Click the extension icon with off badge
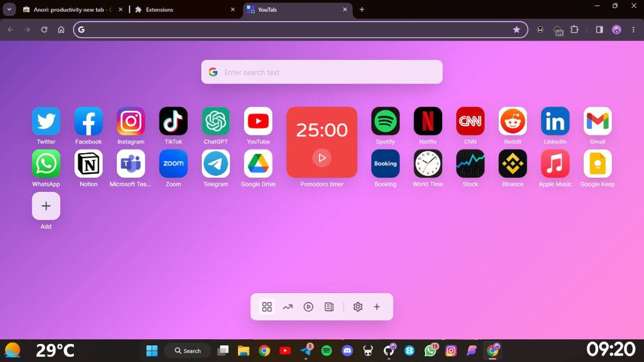Image resolution: width=644 pixels, height=362 pixels. [x=557, y=30]
